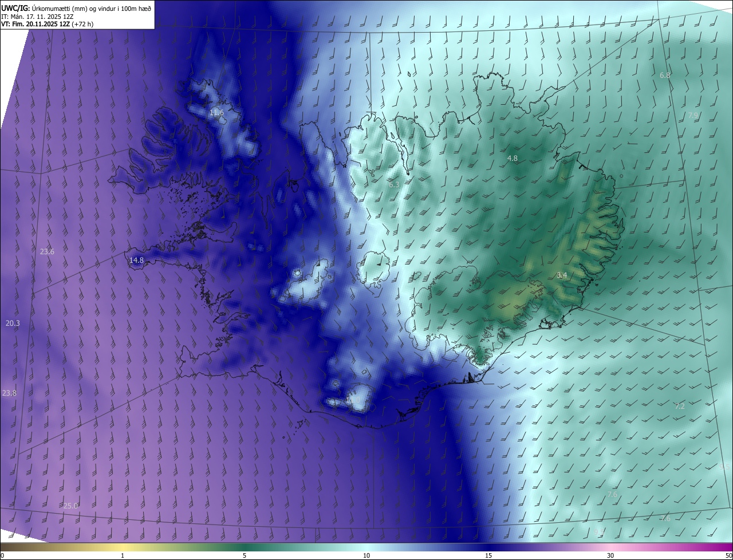
Task: Click tick label 1 on the color scale
Action: 123,555
